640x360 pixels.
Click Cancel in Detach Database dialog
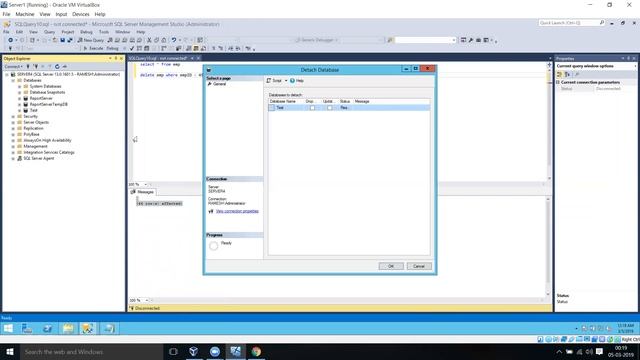(419, 266)
